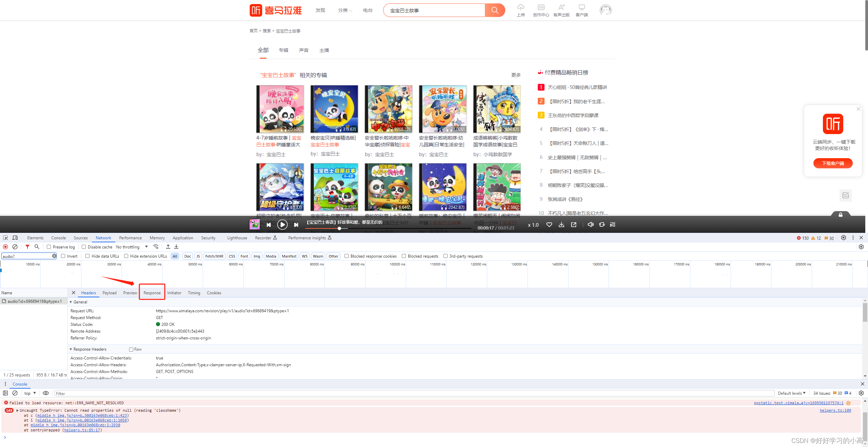868x447 pixels.
Task: Click the user avatar in header
Action: click(606, 10)
